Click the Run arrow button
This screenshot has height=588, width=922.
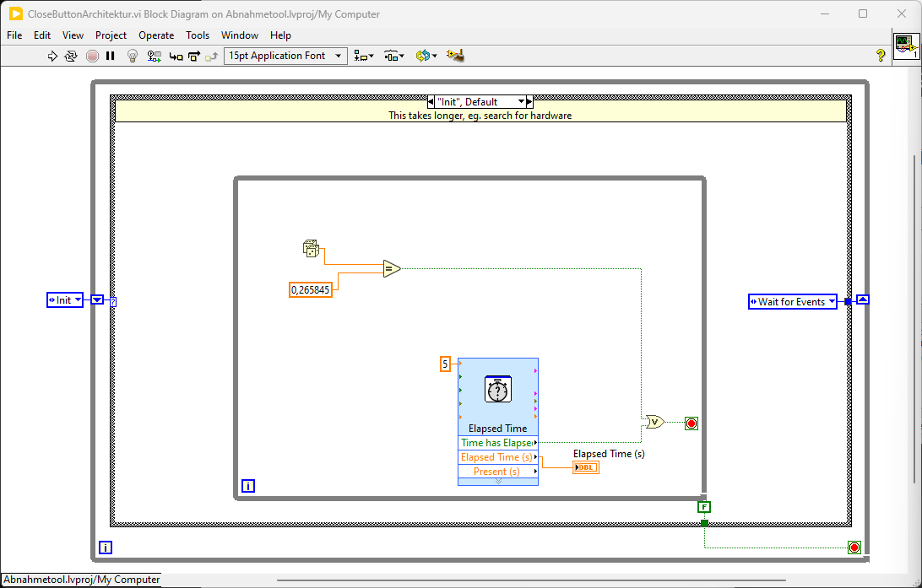52,56
